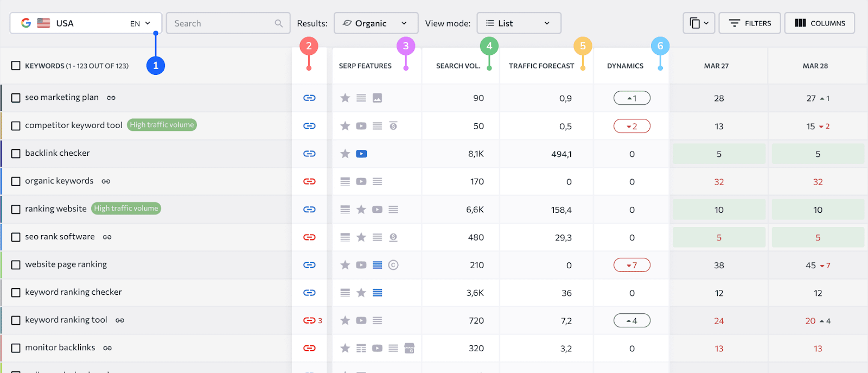
Task: Click the blue link icon for ranking website
Action: click(x=309, y=210)
